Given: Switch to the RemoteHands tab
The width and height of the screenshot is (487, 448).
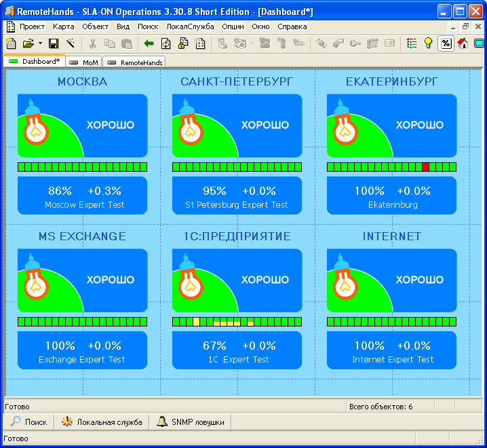Looking at the screenshot, I should [135, 62].
